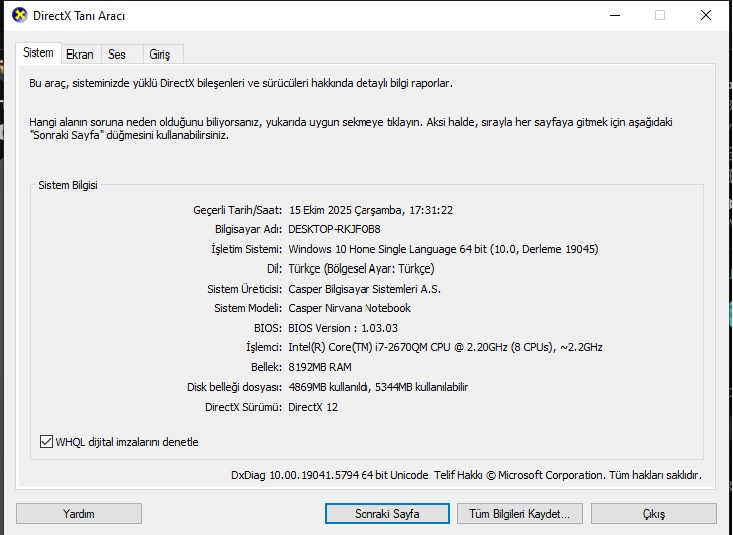733x535 pixels.
Task: Click the Sistem Modeli label
Action: click(x=248, y=308)
